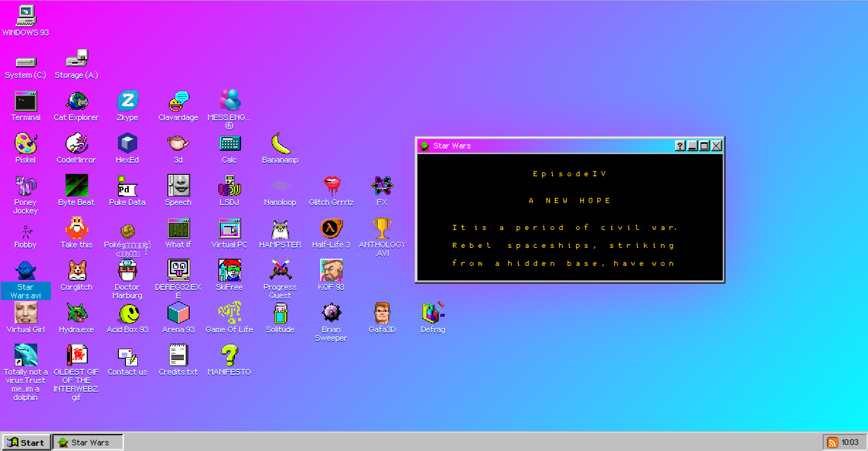Open the Cat Explorer browser icon
Screen dimensions: 868x451
click(76, 102)
